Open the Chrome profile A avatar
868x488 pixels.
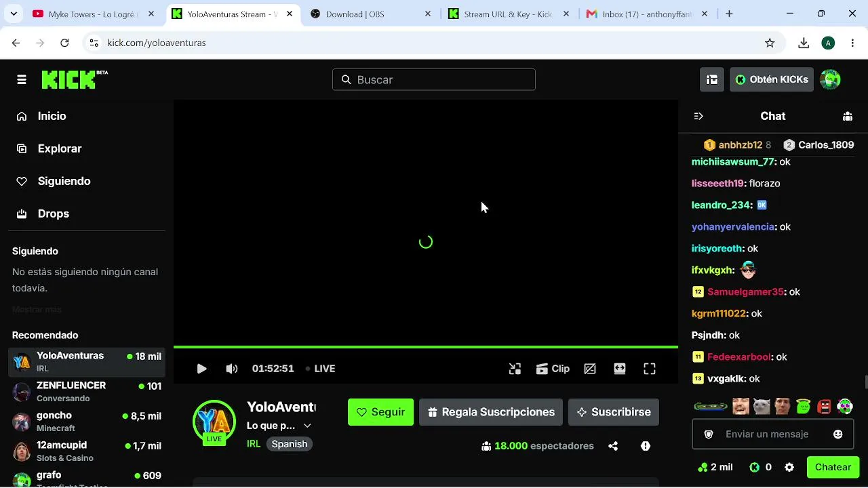(828, 43)
